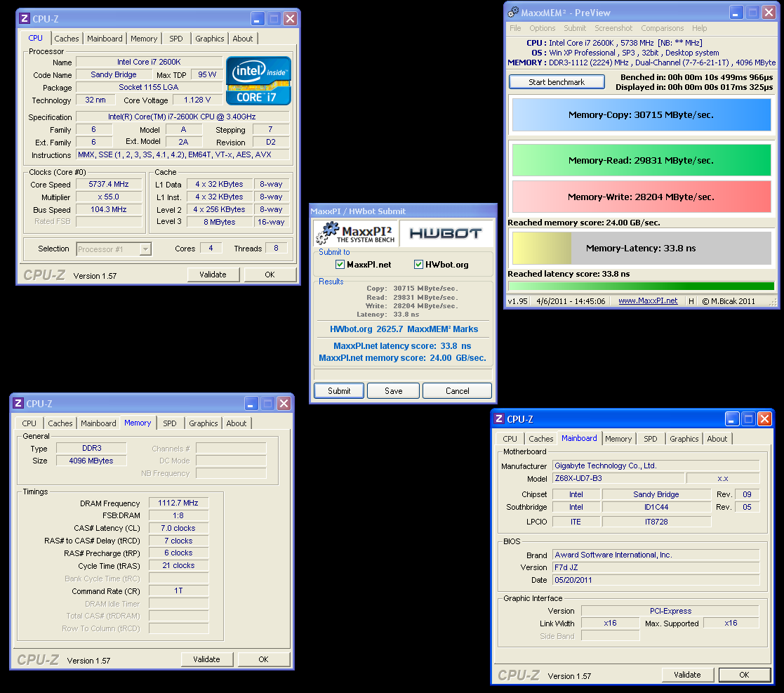This screenshot has height=693, width=784.
Task: Minimize the CPU-Z Memory window
Action: pyautogui.click(x=251, y=403)
